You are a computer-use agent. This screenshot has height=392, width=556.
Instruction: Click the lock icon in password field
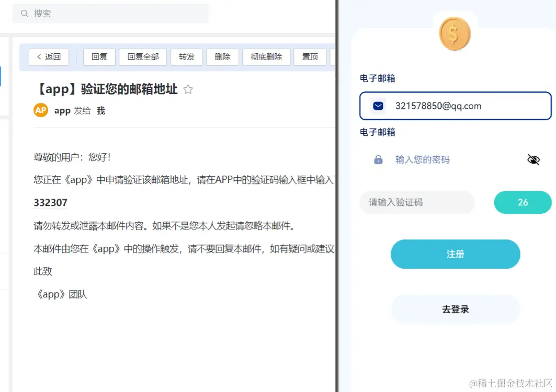pos(378,159)
